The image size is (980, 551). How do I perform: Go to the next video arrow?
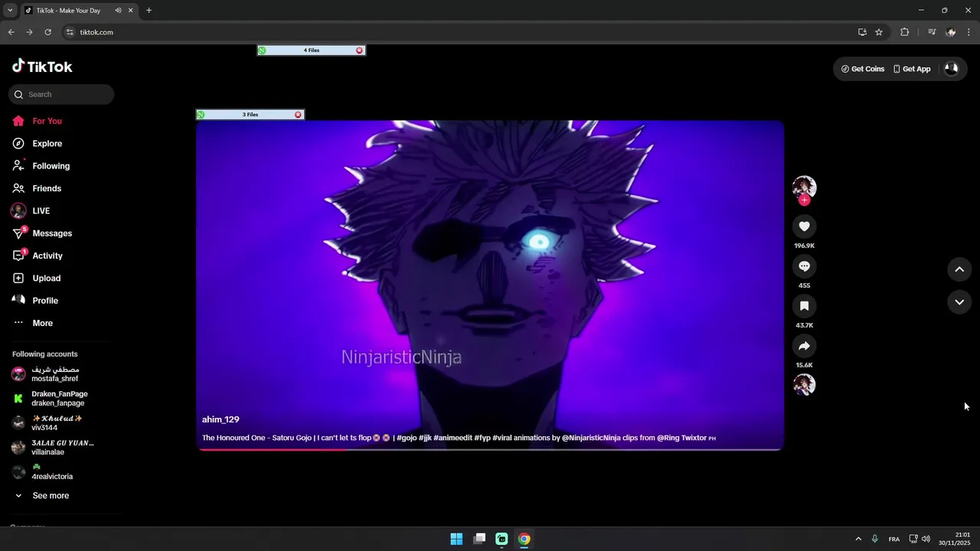(959, 302)
